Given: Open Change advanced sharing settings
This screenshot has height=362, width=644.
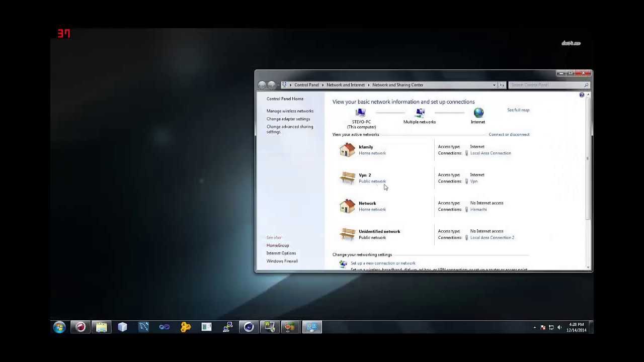Looking at the screenshot, I should pyautogui.click(x=290, y=129).
